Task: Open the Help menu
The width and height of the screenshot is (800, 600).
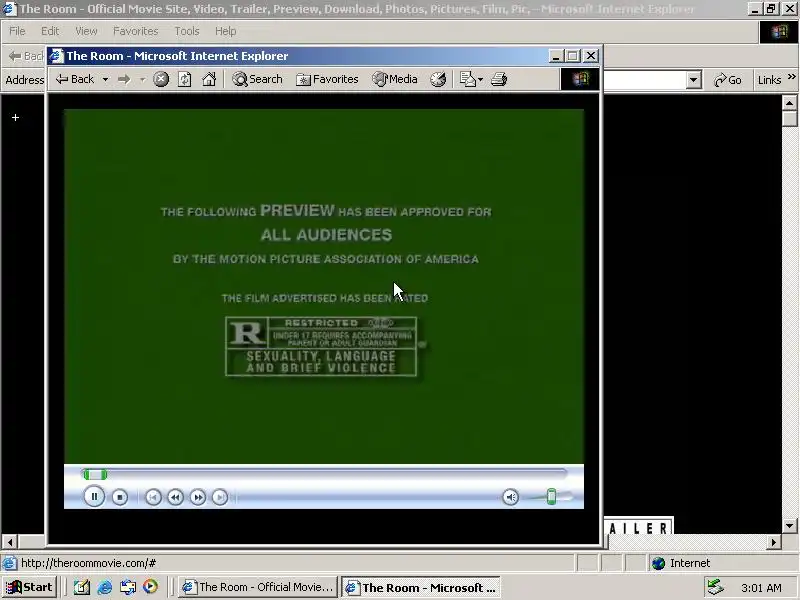Action: tap(226, 31)
